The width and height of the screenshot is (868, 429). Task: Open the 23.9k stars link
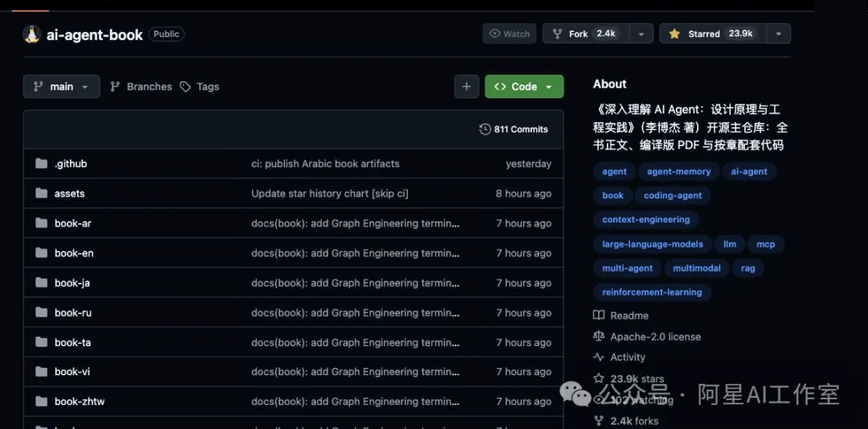[637, 379]
